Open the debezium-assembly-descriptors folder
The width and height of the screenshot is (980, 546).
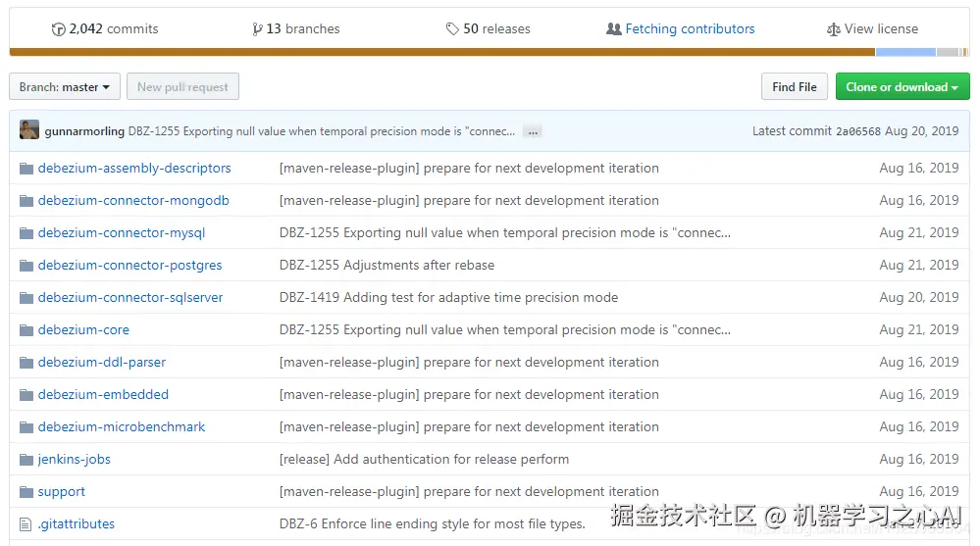(134, 168)
